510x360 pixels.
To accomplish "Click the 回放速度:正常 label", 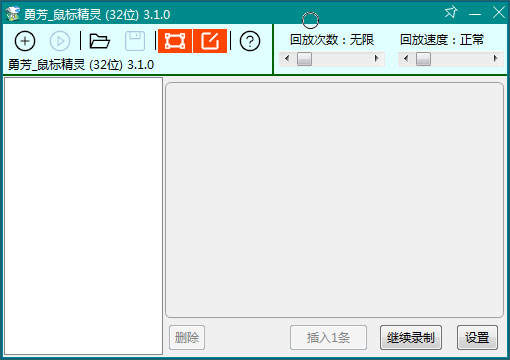I will click(442, 40).
